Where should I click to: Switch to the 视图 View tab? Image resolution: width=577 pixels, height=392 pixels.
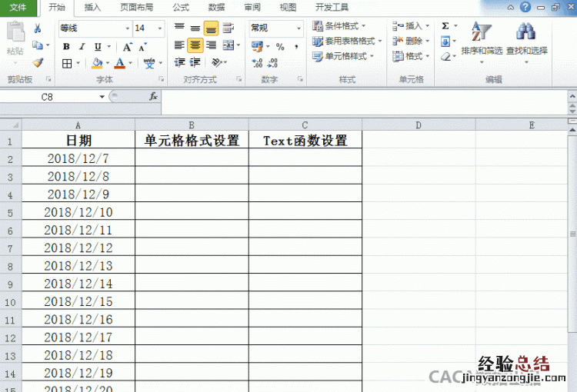point(288,8)
